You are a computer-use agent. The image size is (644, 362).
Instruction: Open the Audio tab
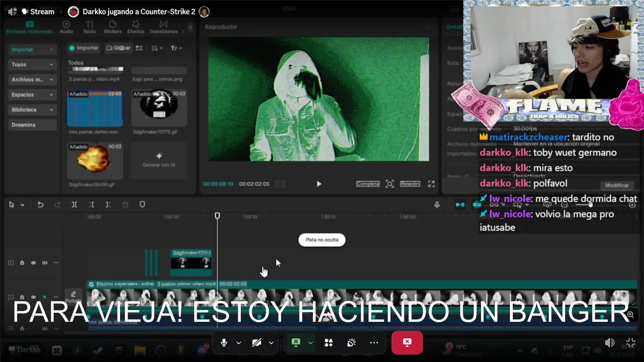tap(66, 27)
